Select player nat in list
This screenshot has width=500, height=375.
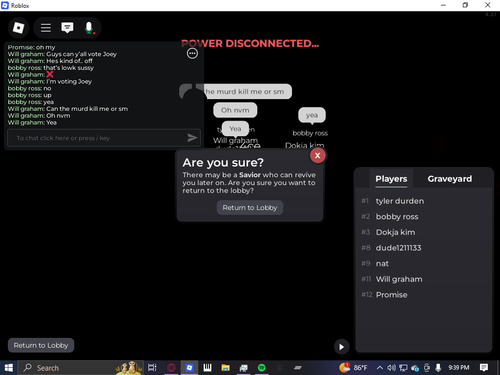382,264
